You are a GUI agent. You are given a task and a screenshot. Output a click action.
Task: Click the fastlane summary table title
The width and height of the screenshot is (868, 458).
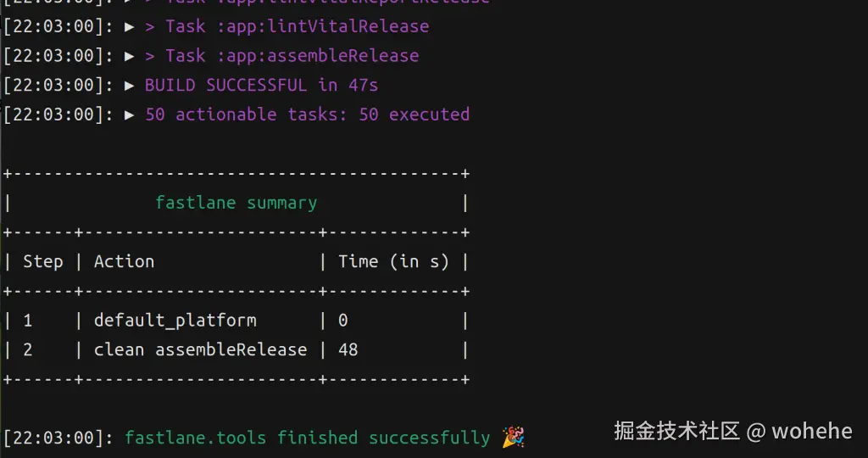coord(236,203)
